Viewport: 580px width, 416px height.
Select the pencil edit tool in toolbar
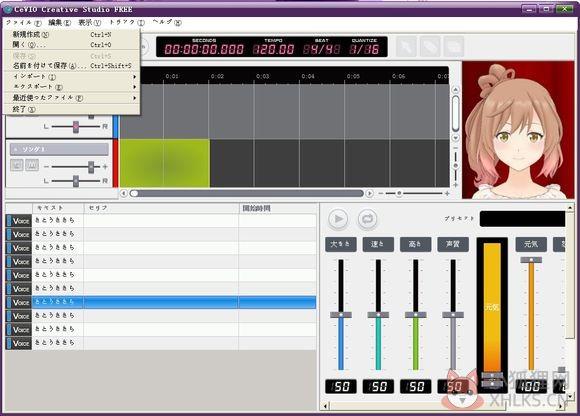click(430, 47)
